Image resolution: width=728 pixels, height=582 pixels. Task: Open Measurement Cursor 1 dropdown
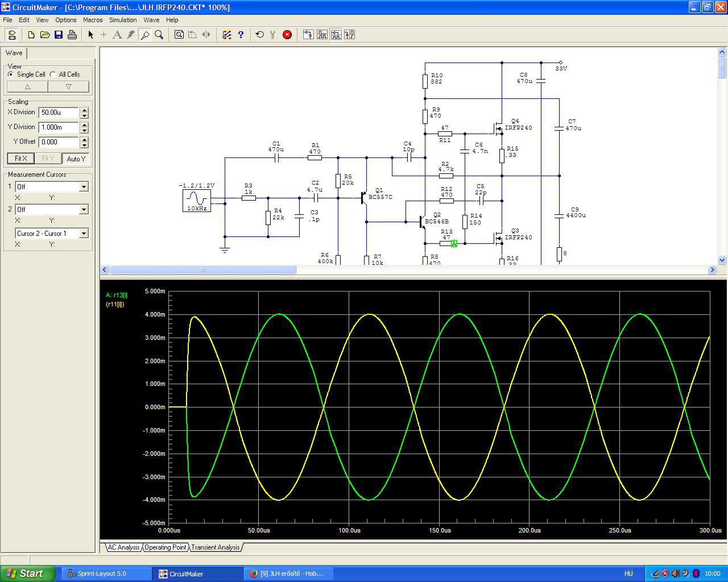point(84,187)
